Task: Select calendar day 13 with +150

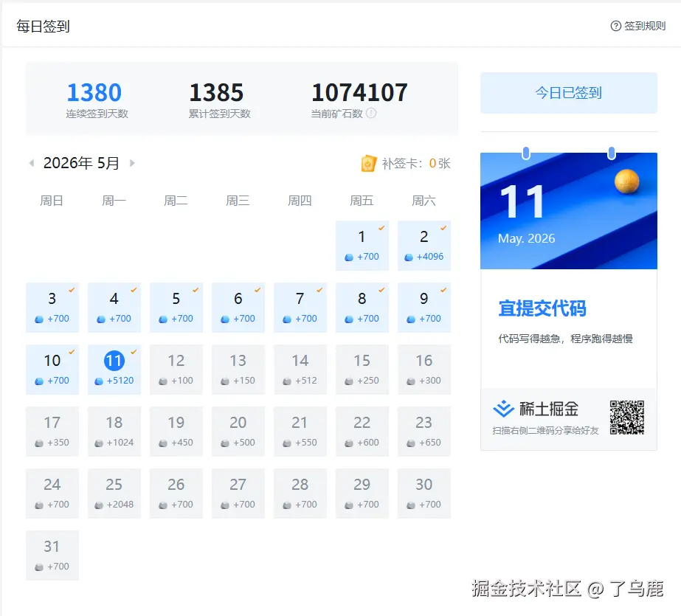Action: [238, 370]
